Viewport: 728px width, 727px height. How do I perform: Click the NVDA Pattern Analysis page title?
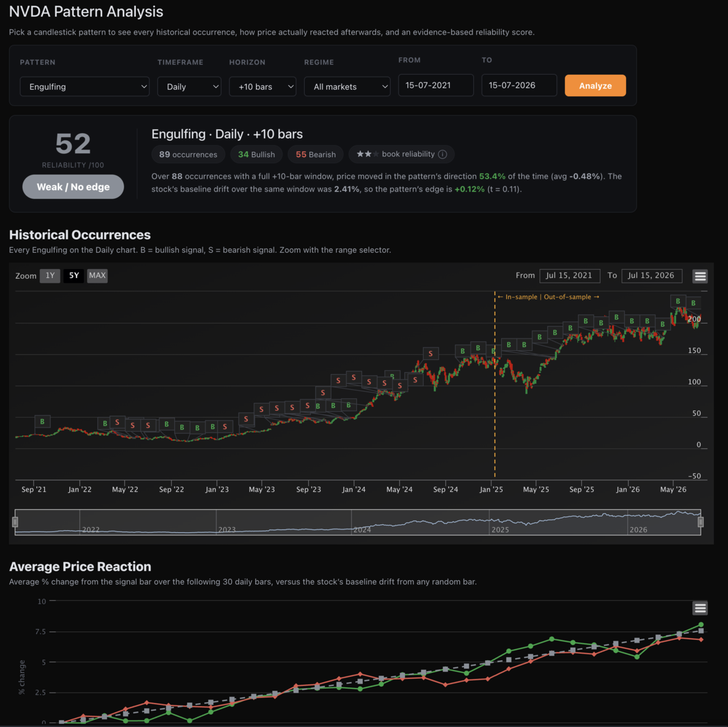click(x=86, y=12)
